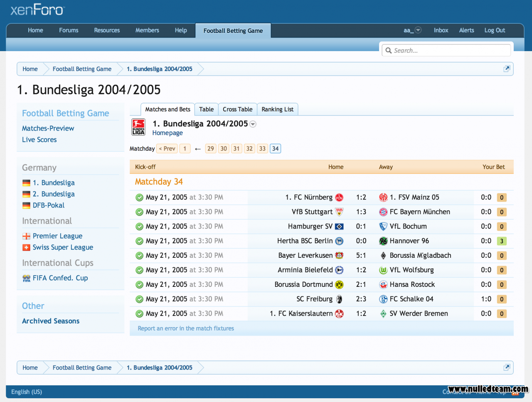The image size is (532, 402).
Task: Switch to the Cross Table tab
Action: click(x=237, y=109)
